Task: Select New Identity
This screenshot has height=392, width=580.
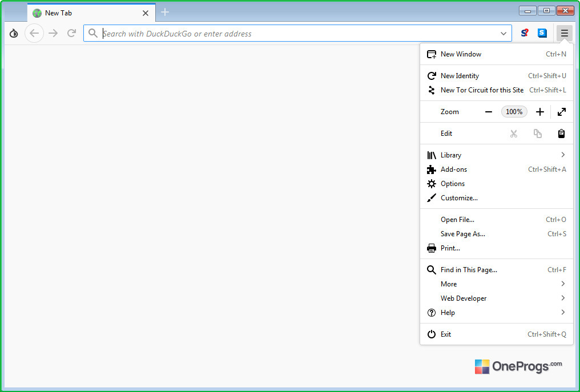Action: [x=497, y=76]
